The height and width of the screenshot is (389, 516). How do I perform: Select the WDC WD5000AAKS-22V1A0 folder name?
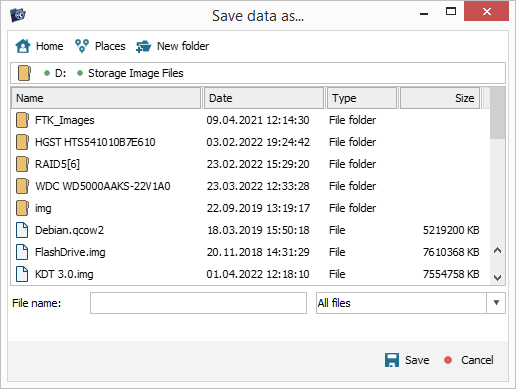103,186
